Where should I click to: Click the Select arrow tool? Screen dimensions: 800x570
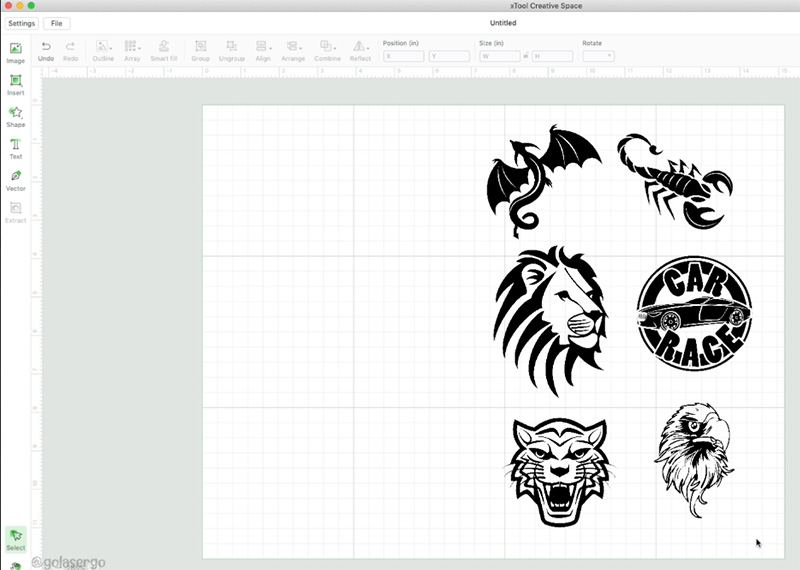click(16, 537)
